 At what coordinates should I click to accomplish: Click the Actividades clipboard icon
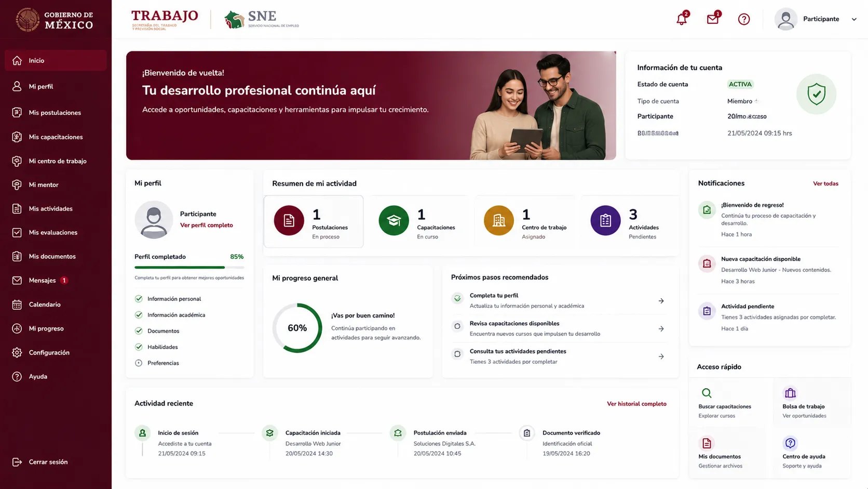coord(605,220)
